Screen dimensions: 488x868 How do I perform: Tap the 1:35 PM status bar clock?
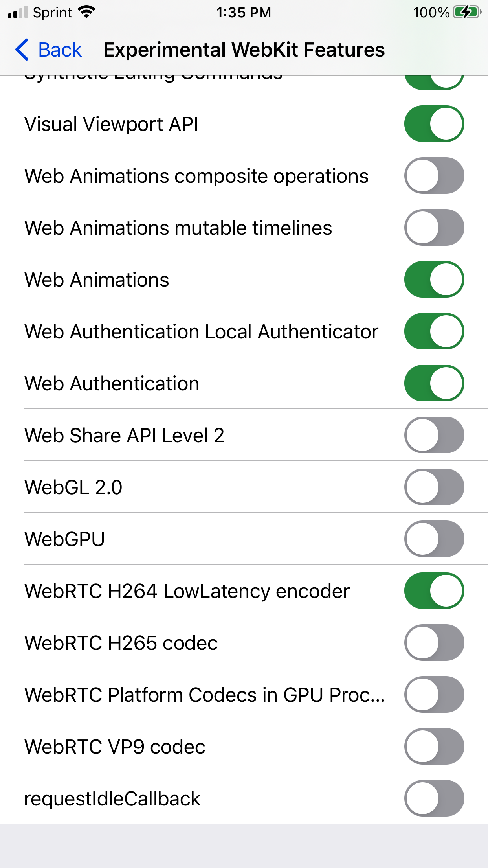(x=244, y=12)
